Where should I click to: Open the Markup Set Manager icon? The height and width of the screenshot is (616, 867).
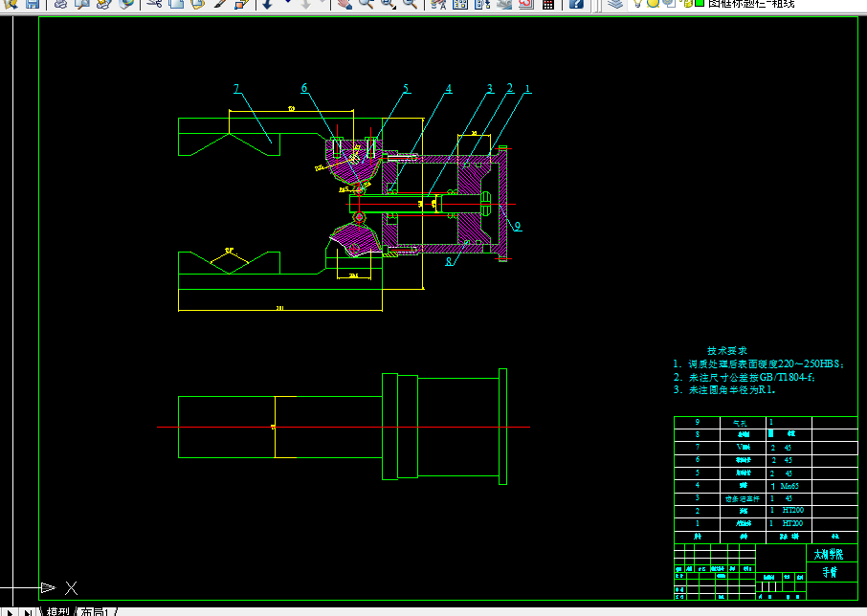[525, 4]
